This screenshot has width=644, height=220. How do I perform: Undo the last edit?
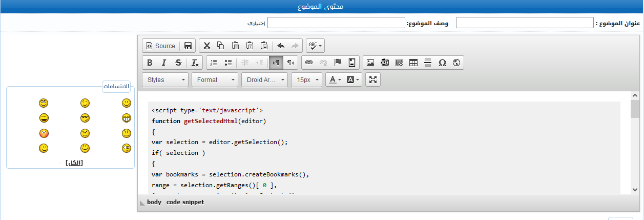[x=280, y=46]
